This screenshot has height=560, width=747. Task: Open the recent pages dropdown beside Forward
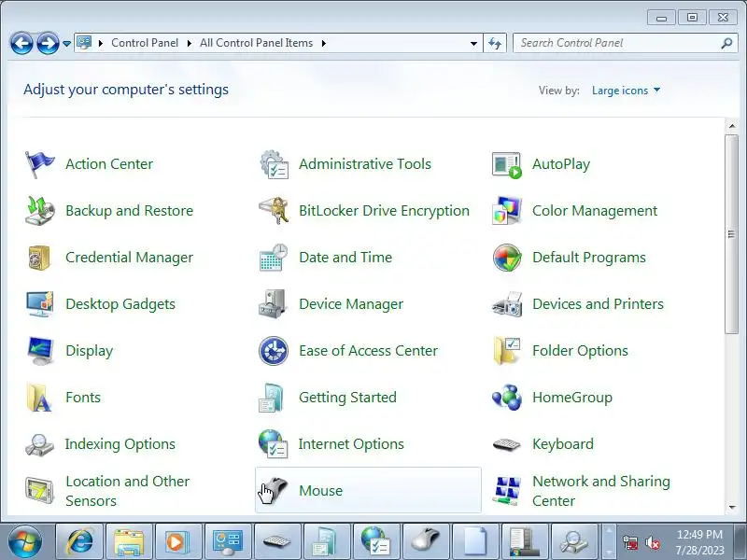(66, 43)
